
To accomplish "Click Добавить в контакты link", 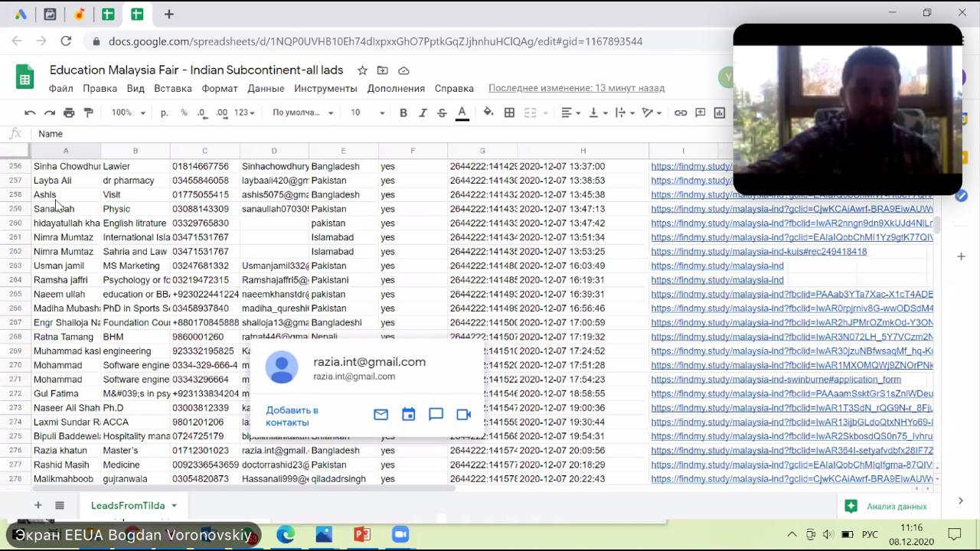I will [x=292, y=416].
